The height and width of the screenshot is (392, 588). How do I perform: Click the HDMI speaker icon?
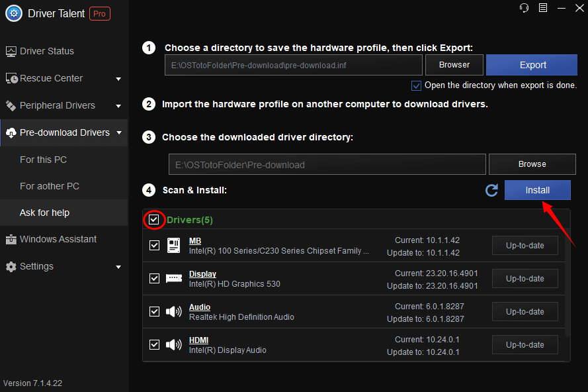174,344
